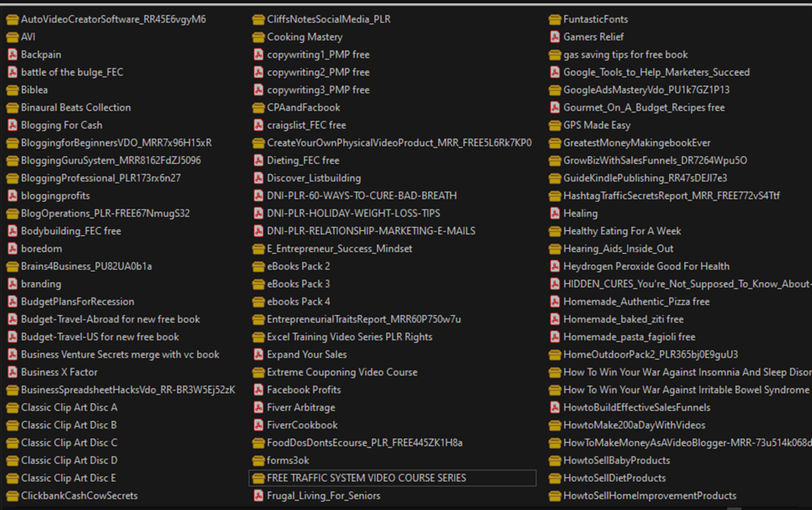Image resolution: width=812 pixels, height=510 pixels.
Task: Click Business Venture Secrets merge with vc book
Action: point(120,355)
